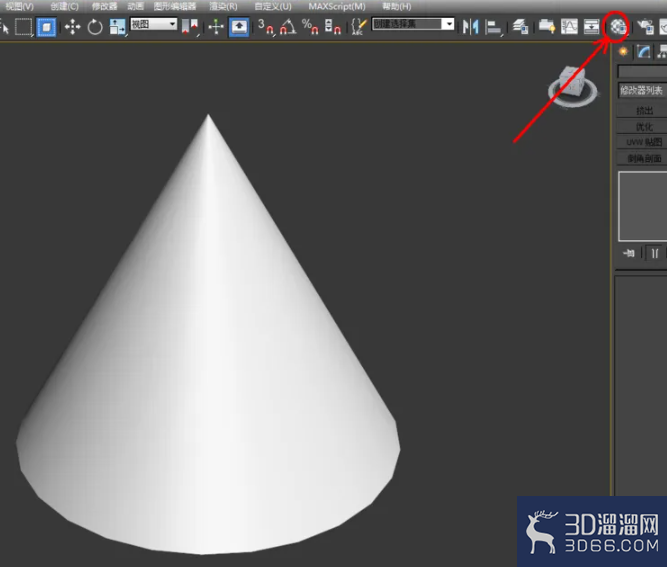Toggle keyboard shortcut override button
The height and width of the screenshot is (567, 667).
(239, 27)
